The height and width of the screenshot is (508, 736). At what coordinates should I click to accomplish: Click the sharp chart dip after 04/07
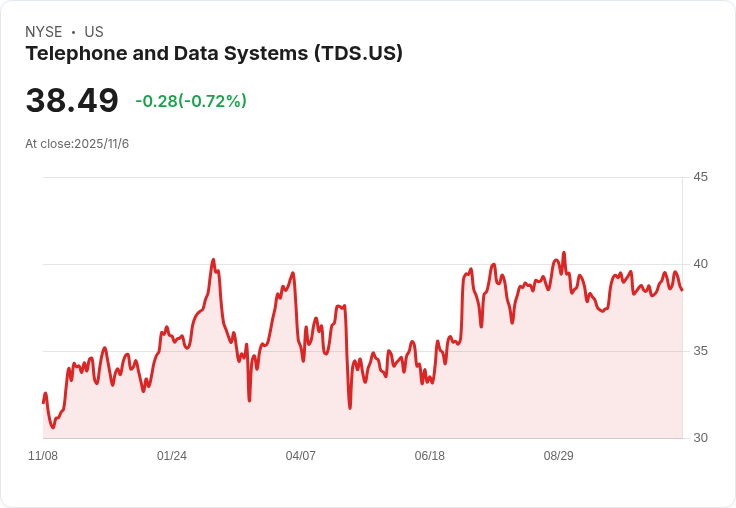coord(350,408)
